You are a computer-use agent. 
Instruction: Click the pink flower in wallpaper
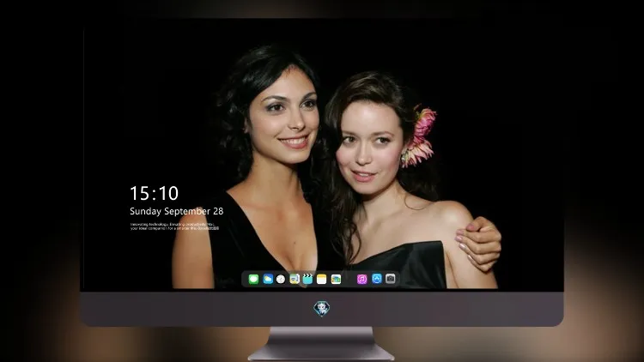(x=419, y=136)
